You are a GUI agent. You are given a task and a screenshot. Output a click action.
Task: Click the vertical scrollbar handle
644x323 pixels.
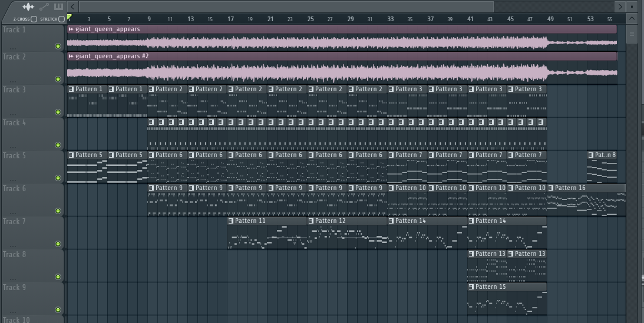[632, 35]
